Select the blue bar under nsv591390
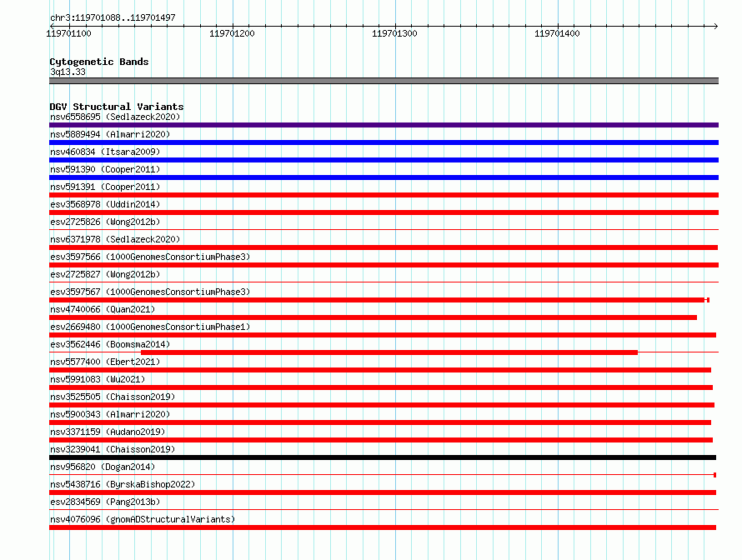The image size is (742, 560). (x=384, y=177)
